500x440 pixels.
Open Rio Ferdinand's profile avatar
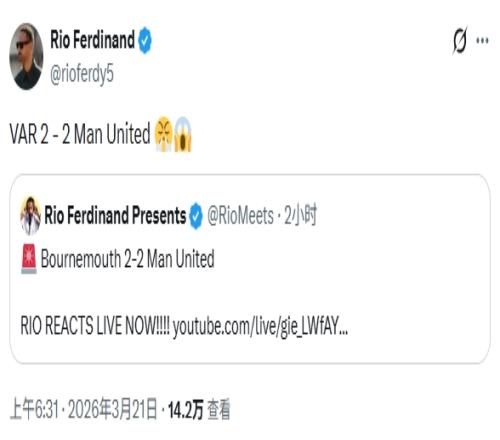pos(26,56)
